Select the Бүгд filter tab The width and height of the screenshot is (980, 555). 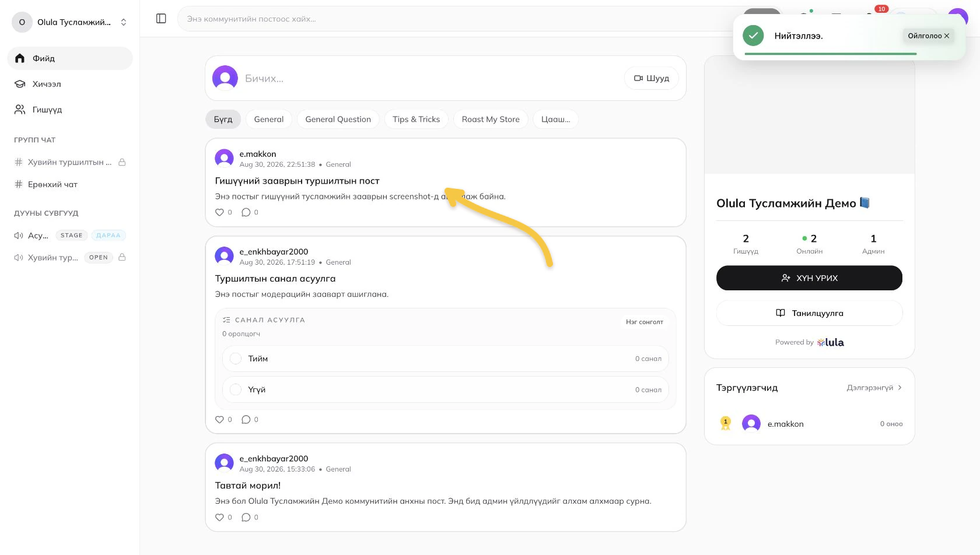(223, 119)
